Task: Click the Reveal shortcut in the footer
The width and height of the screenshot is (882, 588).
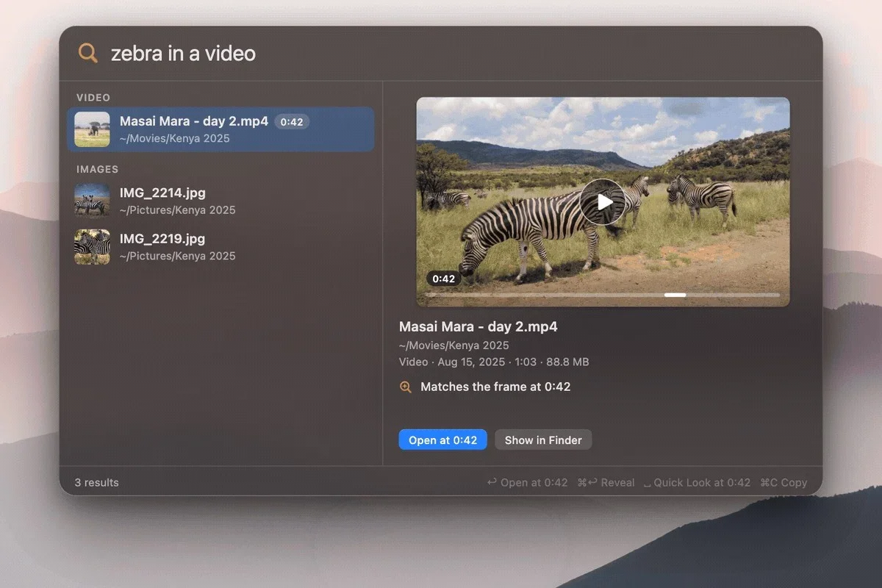Action: (x=606, y=483)
